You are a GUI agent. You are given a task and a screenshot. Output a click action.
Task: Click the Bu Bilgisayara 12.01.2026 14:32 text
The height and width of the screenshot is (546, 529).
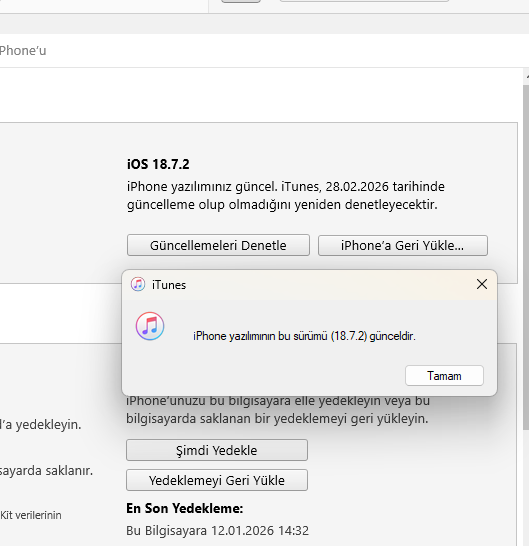(x=217, y=531)
